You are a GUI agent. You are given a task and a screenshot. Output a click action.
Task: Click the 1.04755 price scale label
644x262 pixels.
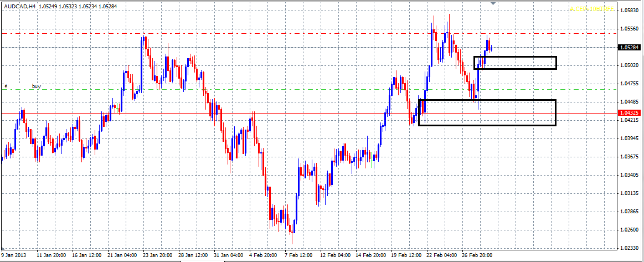coord(630,84)
